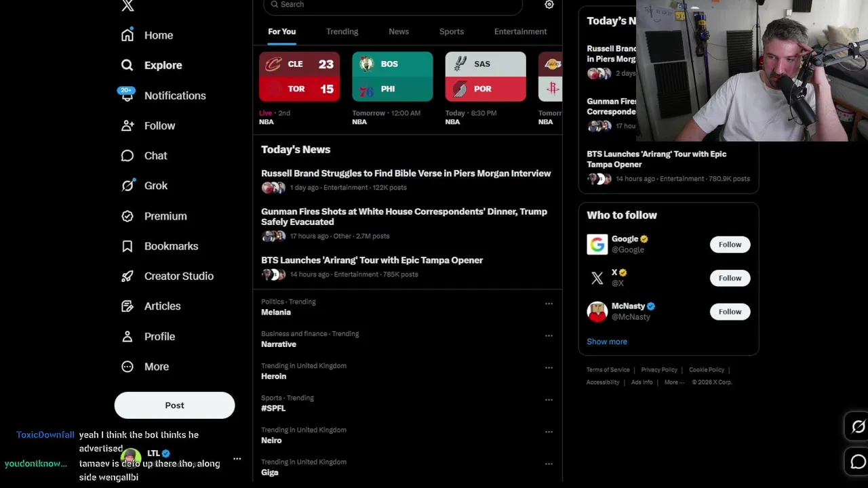The width and height of the screenshot is (868, 488).
Task: Switch to the Entertainment tab
Action: click(520, 31)
